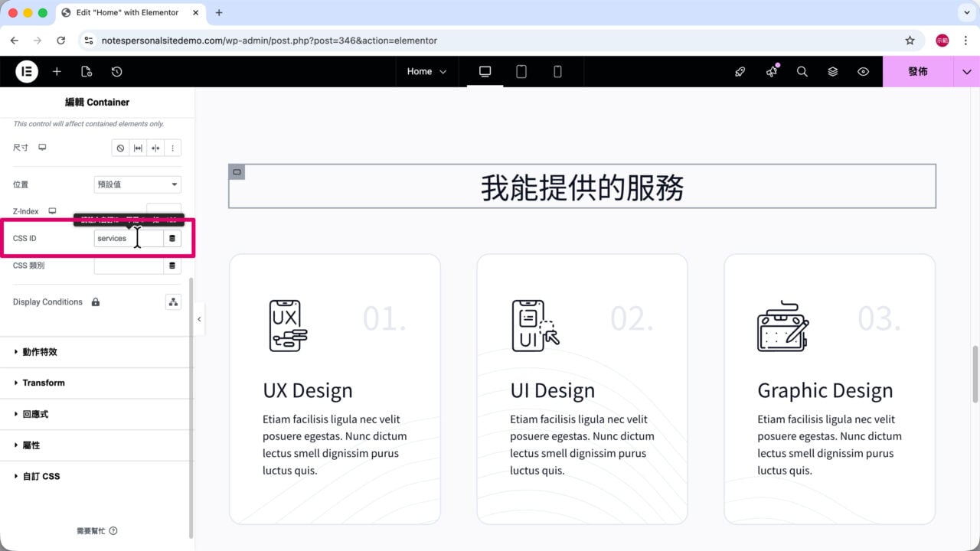980x551 pixels.
Task: Open the Structure layers navigator icon
Action: coord(833,71)
